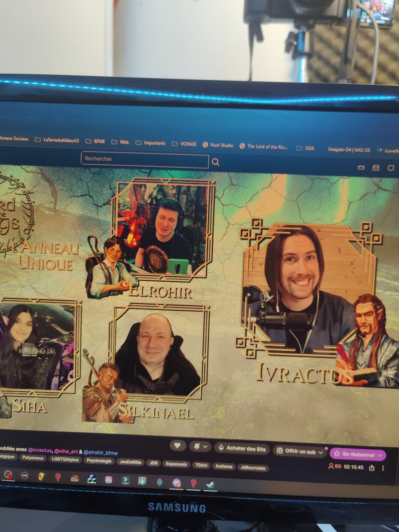The height and width of the screenshot is (532, 399).
Task: Select the TDAH tag
Action: tap(201, 465)
